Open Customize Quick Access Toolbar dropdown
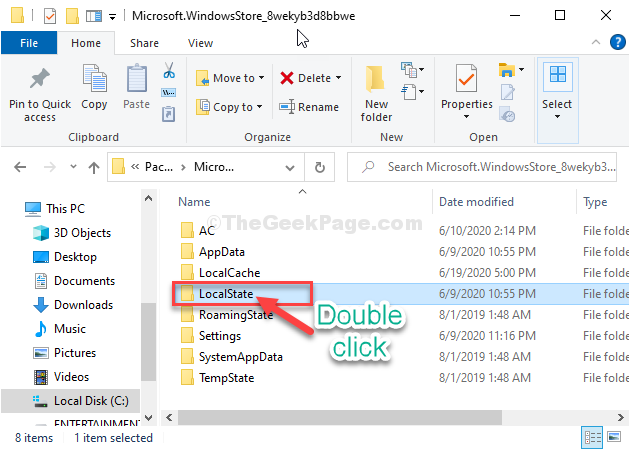Viewport: 630px width, 450px height. [112, 17]
